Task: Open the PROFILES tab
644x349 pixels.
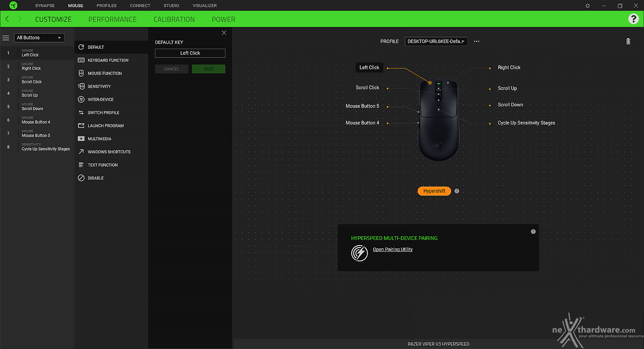Action: click(107, 6)
